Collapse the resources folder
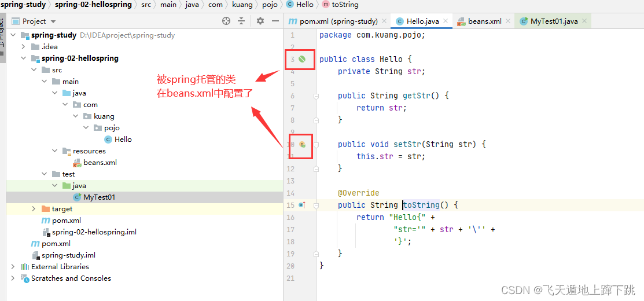The height and width of the screenshot is (301, 644). (x=55, y=150)
